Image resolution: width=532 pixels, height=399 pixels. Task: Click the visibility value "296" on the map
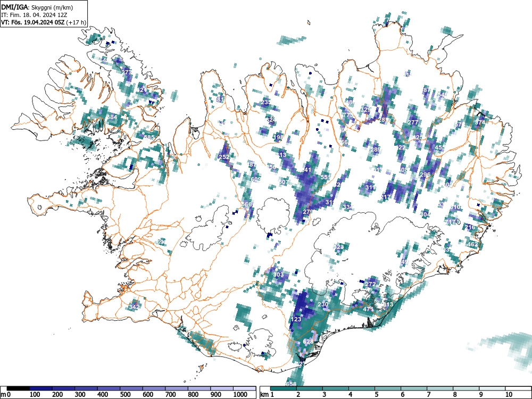click(x=425, y=174)
